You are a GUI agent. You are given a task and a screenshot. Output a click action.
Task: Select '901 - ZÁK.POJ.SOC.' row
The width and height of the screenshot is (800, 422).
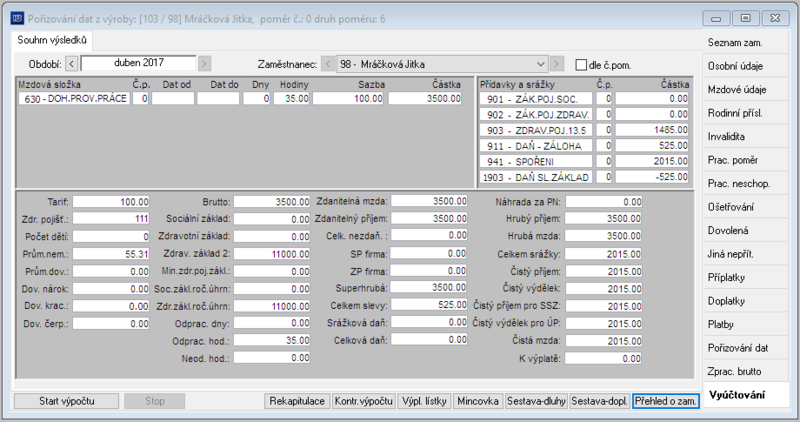click(x=536, y=99)
